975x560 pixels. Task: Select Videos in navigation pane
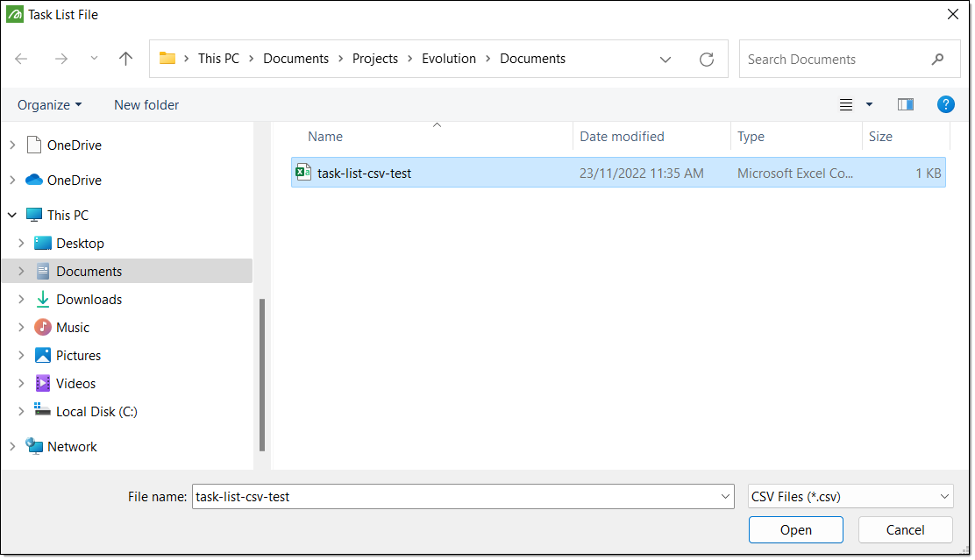click(x=75, y=384)
